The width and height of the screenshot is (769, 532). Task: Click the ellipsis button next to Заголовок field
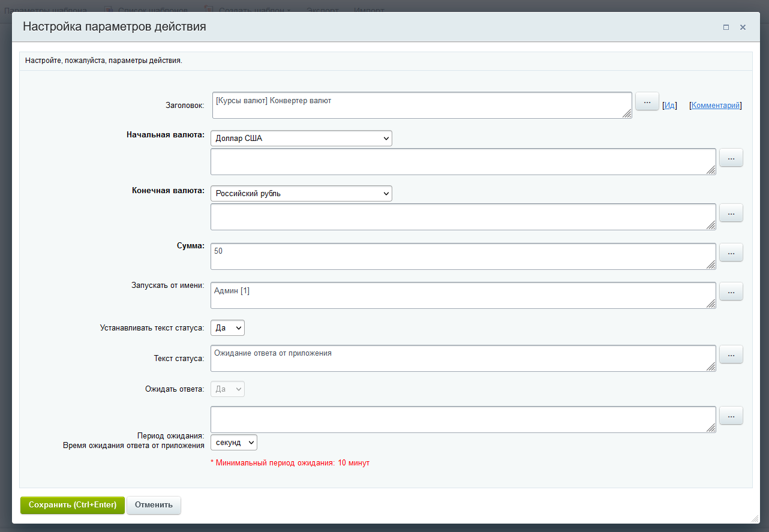(x=647, y=103)
